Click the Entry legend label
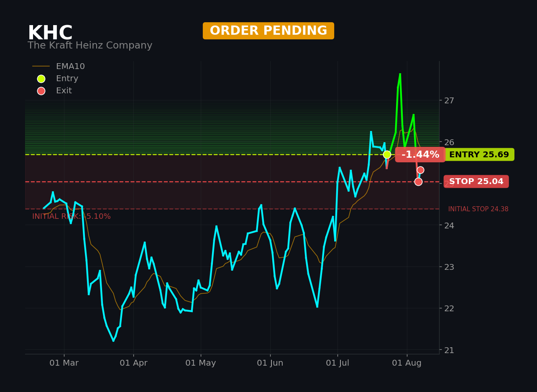This screenshot has height=392, width=537. coord(67,79)
